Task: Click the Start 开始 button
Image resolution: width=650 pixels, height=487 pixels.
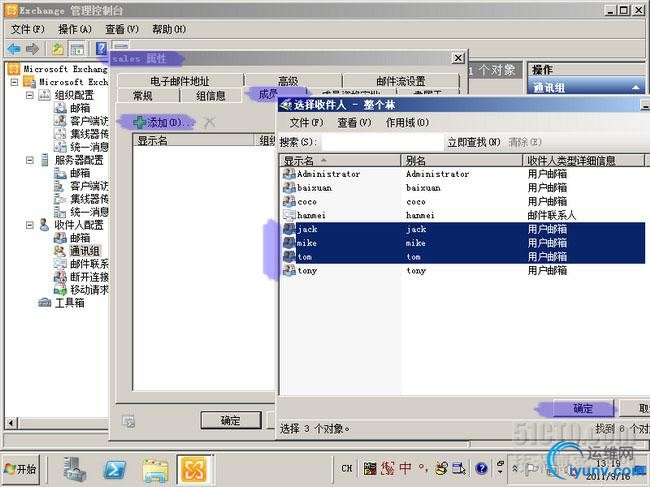Action: pos(20,469)
